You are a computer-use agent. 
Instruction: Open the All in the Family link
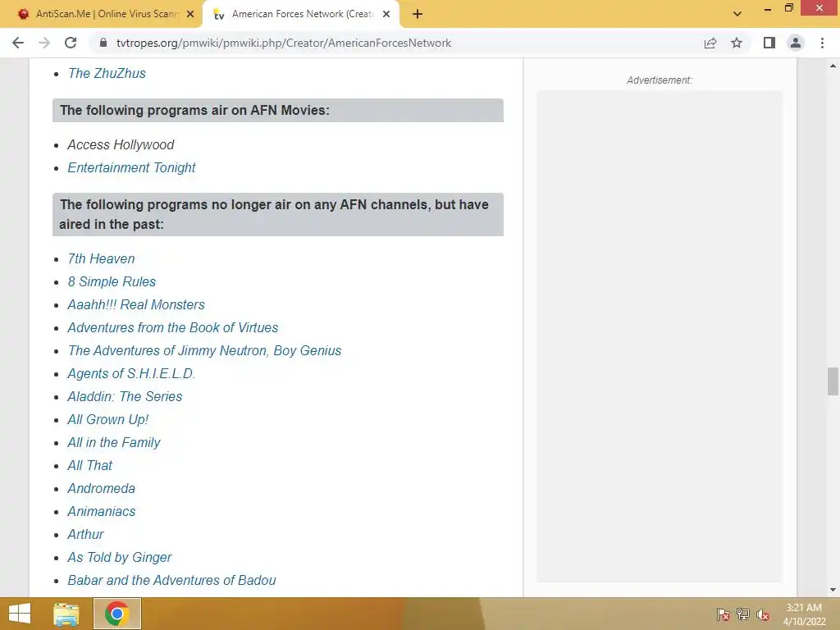(x=113, y=443)
